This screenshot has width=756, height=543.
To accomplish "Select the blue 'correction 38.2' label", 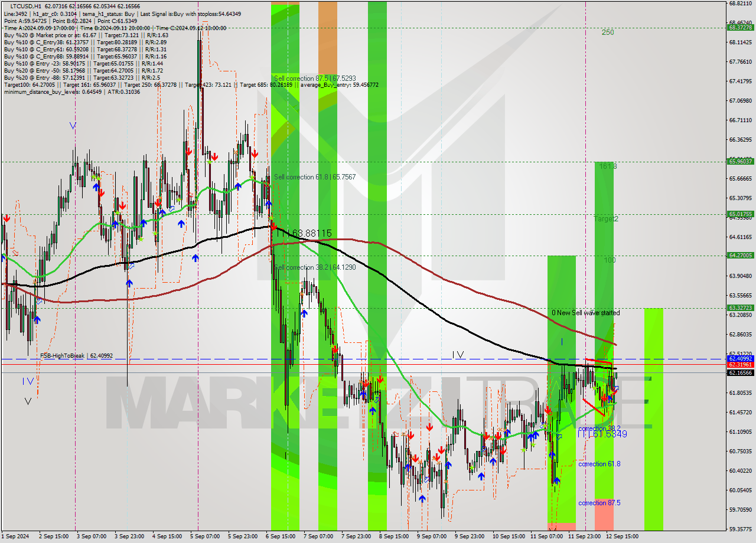I will [599, 428].
